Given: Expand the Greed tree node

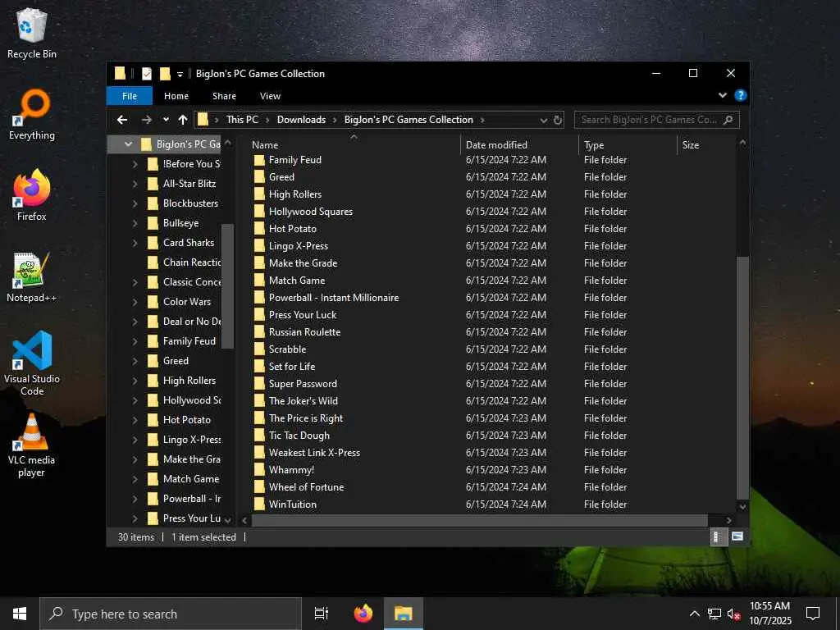Looking at the screenshot, I should click(135, 361).
